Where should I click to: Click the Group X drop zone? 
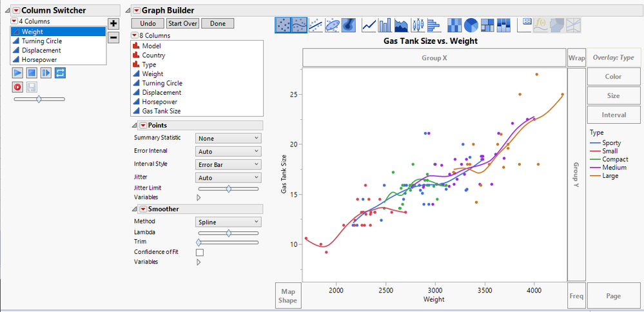(434, 58)
